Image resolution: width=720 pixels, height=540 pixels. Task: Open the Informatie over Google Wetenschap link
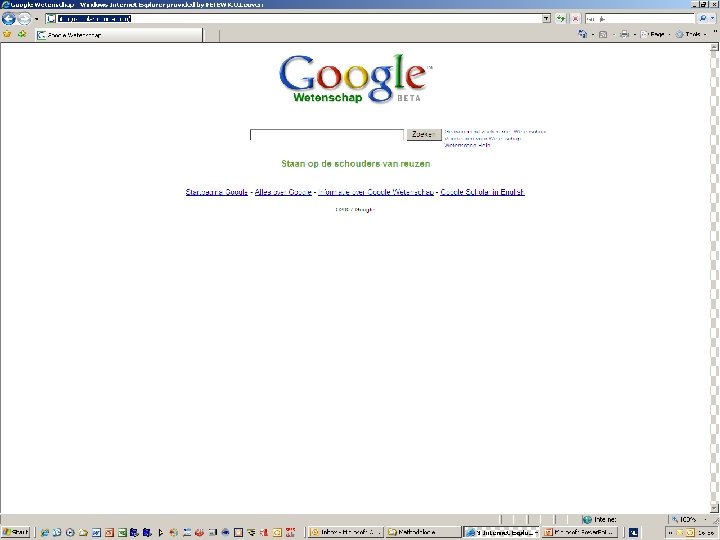[x=376, y=192]
